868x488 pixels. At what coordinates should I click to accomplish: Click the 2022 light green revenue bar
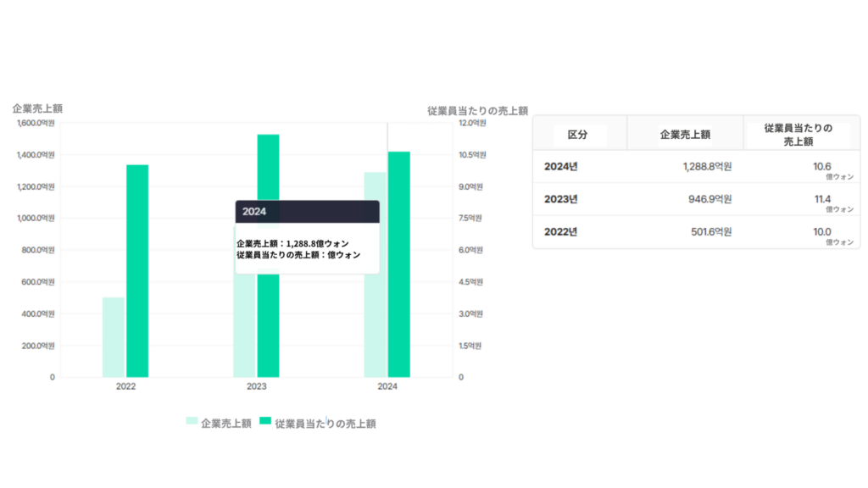coord(114,337)
